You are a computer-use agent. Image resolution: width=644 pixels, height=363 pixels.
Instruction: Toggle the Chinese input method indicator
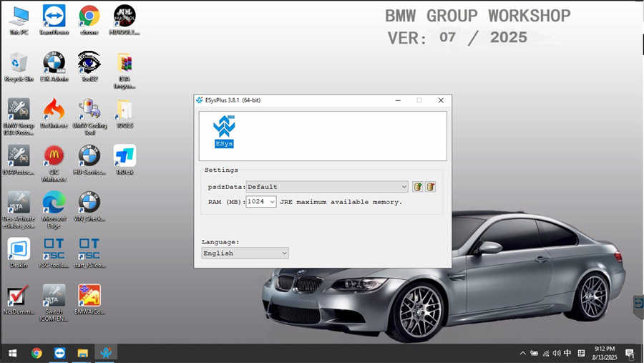567,353
